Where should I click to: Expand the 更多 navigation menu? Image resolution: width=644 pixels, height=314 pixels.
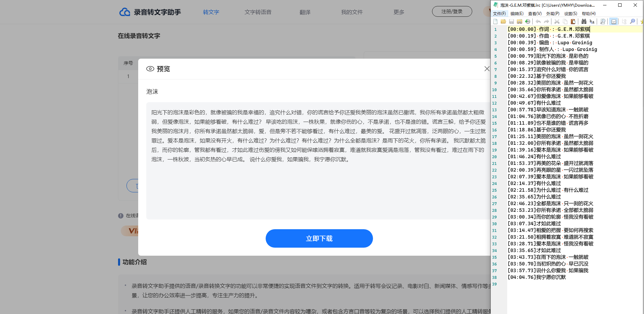tap(399, 12)
